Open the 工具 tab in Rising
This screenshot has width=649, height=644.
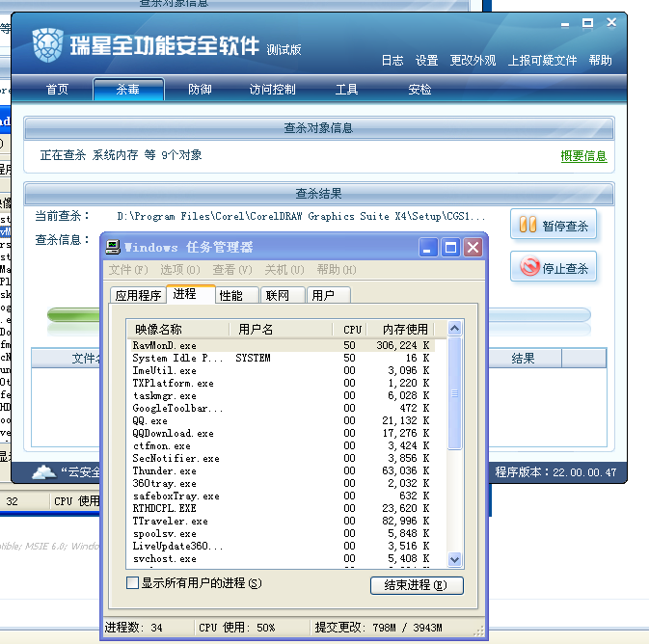(346, 90)
